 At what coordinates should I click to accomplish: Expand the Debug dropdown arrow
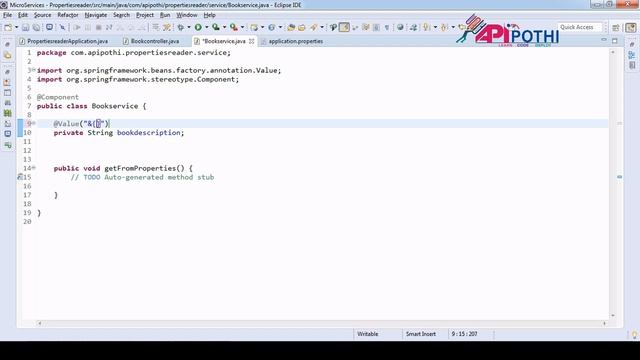pyautogui.click(x=189, y=27)
